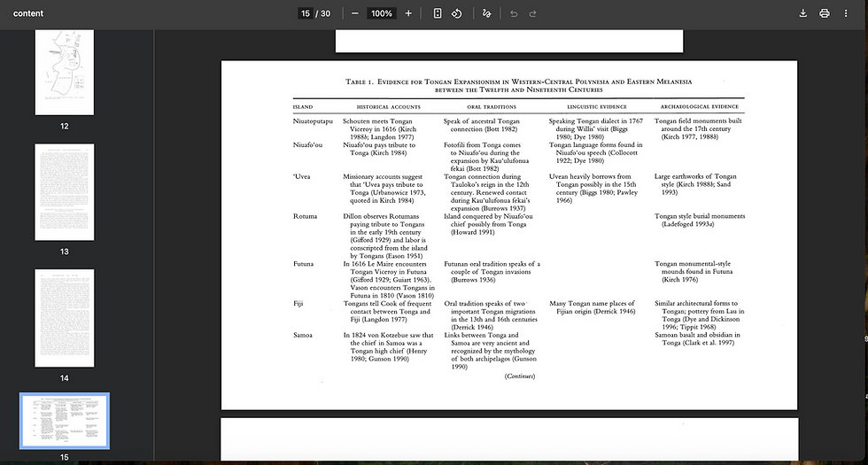
Task: Click the 'ORAL TRADITIONS' column header
Action: tap(492, 107)
